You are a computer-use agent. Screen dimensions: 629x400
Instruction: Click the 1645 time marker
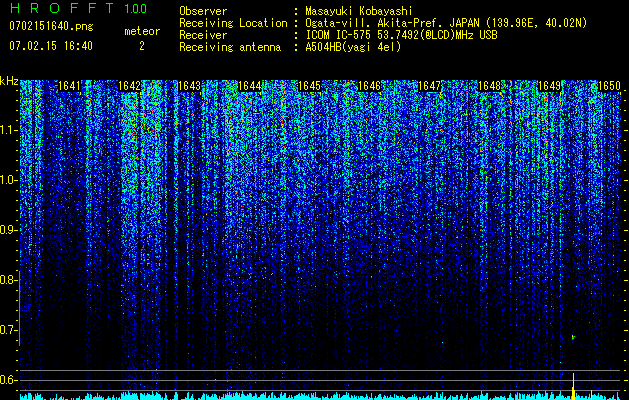pyautogui.click(x=310, y=86)
